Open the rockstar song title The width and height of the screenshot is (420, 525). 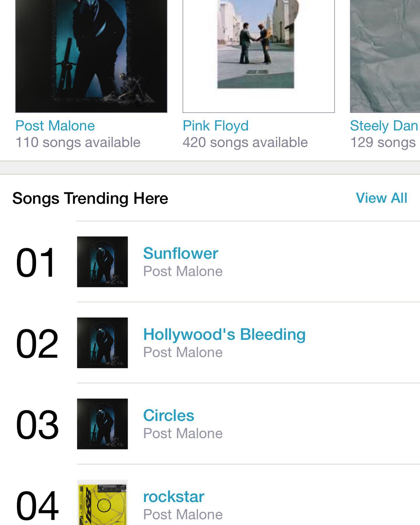174,496
